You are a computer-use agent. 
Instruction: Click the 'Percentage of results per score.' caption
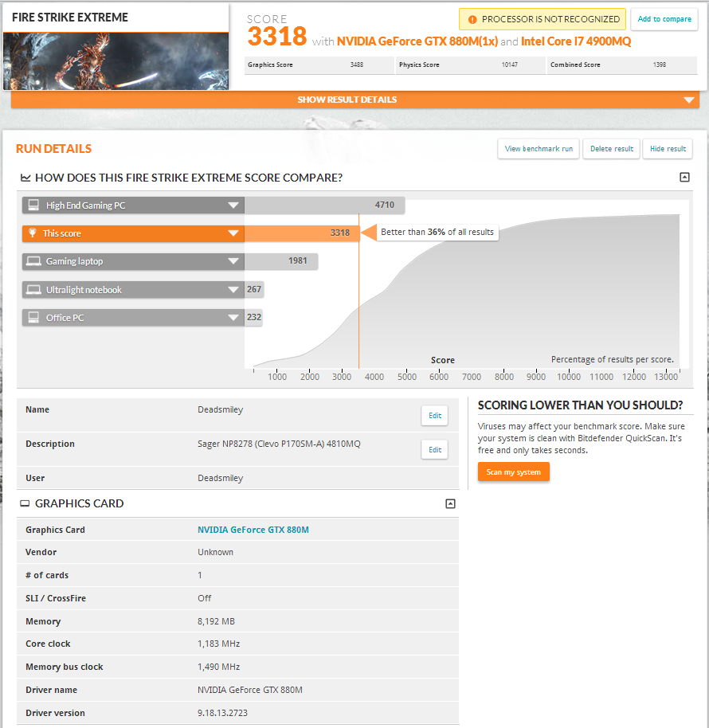pos(613,359)
